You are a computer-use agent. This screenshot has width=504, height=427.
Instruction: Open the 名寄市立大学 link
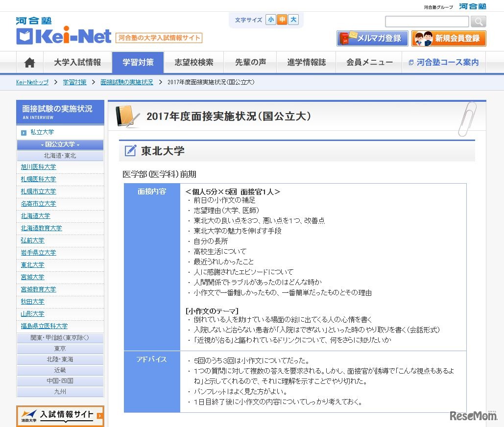(x=38, y=204)
